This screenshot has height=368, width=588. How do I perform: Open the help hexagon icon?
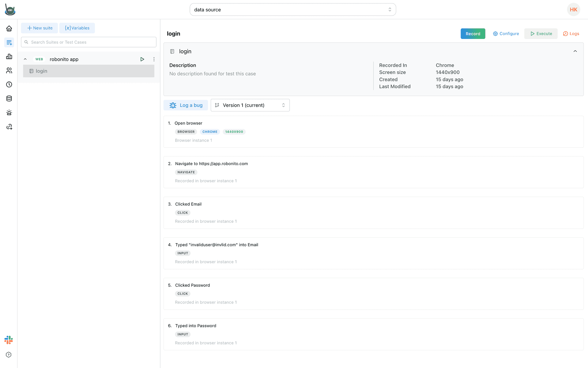(x=9, y=355)
